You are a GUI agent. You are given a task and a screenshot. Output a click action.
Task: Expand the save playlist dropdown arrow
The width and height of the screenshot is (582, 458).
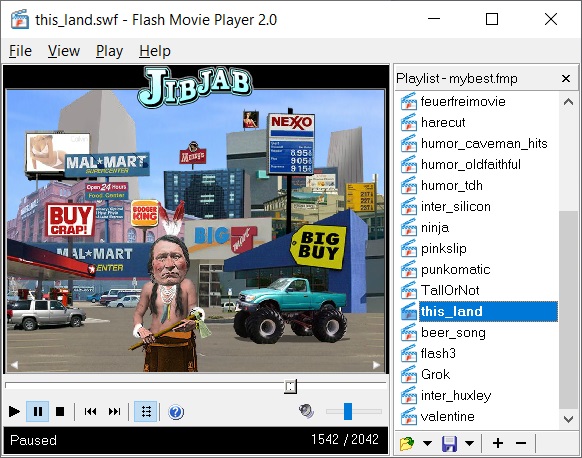(x=469, y=443)
